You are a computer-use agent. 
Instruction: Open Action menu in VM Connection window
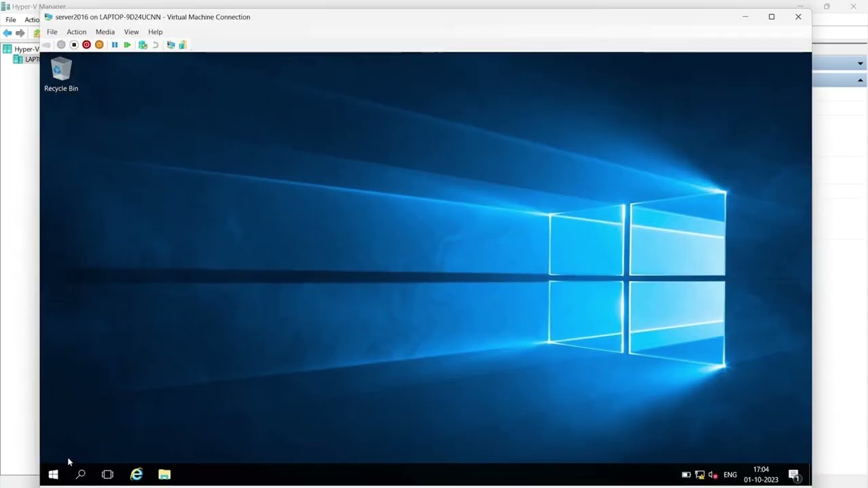point(77,32)
